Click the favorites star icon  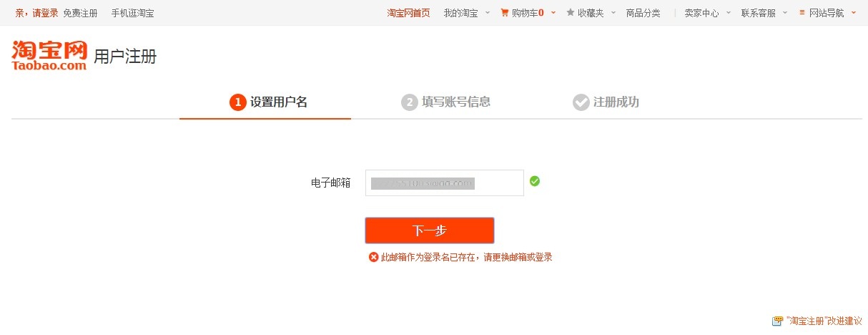click(570, 13)
